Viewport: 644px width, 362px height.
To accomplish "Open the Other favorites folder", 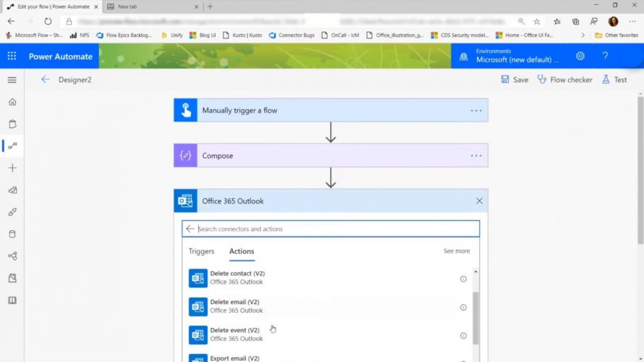I will [617, 35].
